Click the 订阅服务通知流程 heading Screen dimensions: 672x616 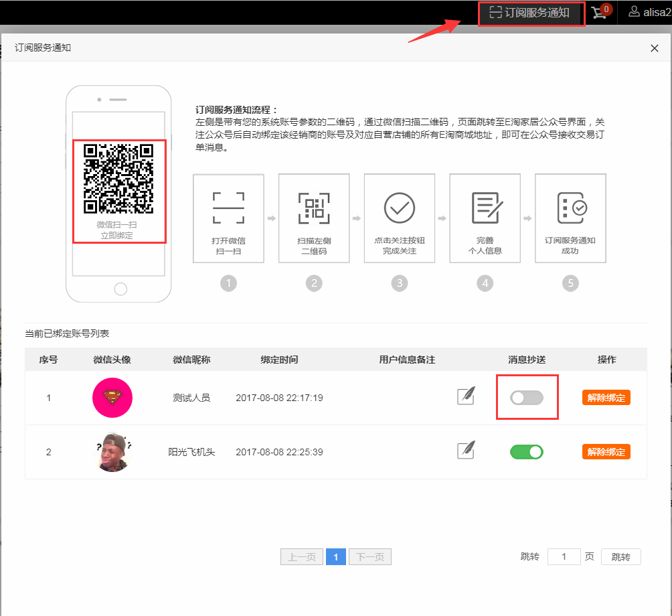point(236,110)
